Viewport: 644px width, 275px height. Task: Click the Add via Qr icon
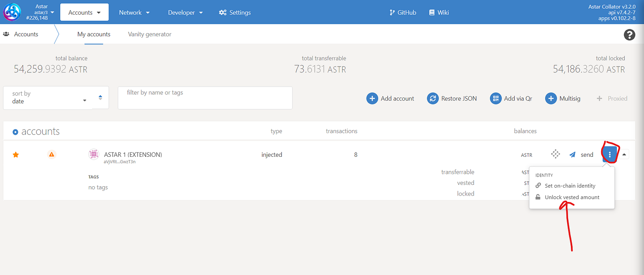point(495,98)
